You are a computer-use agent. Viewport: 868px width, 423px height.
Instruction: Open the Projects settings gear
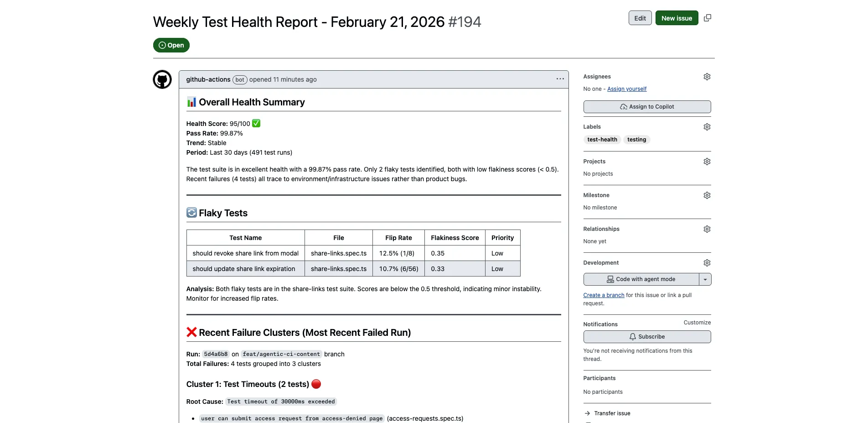pyautogui.click(x=707, y=161)
